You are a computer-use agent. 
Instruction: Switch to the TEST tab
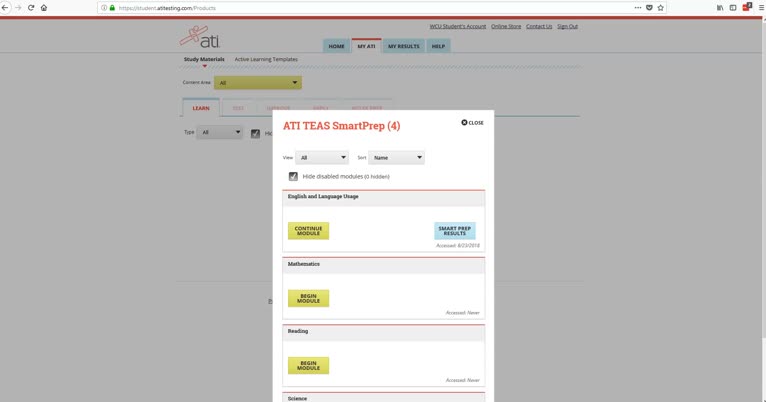238,108
